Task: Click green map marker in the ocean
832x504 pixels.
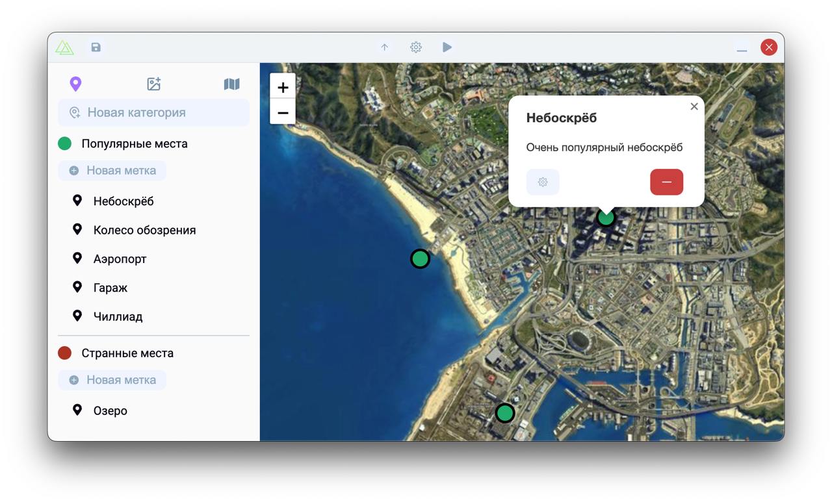Action: [x=421, y=259]
